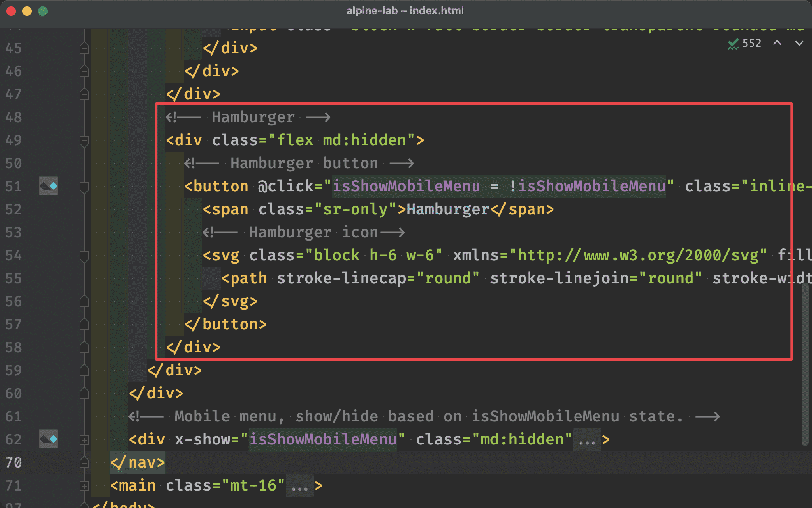812x508 pixels.
Task: Click Alpine gutter icon on line 62
Action: [48, 439]
